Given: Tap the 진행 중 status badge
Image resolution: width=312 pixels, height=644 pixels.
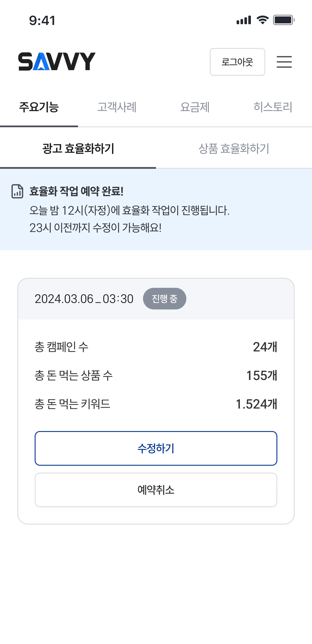Looking at the screenshot, I should click(164, 298).
